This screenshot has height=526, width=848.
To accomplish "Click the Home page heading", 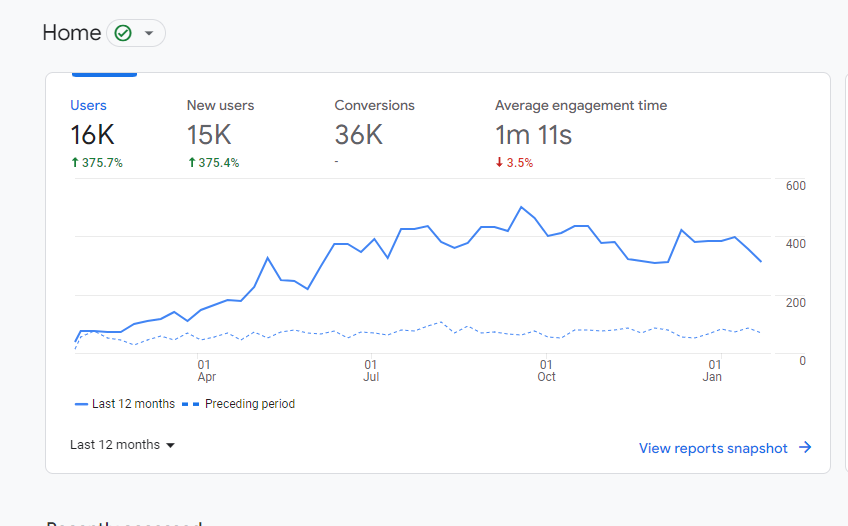I will point(71,33).
